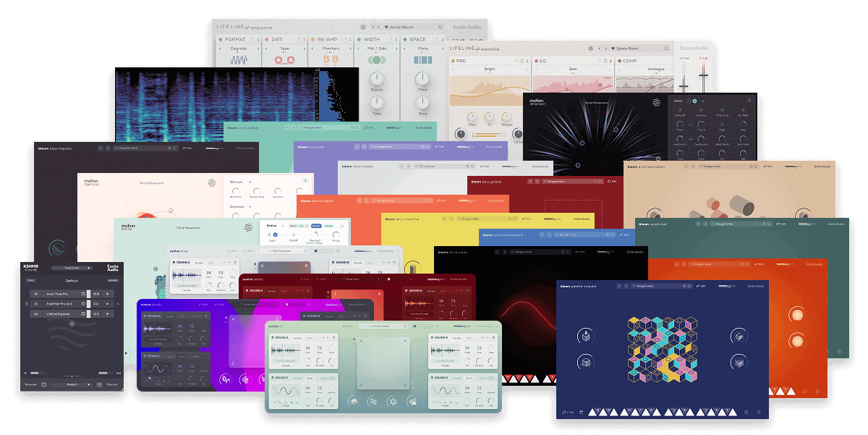Viewport: 868px width, 435px height.
Task: Select the Keys icon in Evolve's top toolbar
Action: (347, 326)
